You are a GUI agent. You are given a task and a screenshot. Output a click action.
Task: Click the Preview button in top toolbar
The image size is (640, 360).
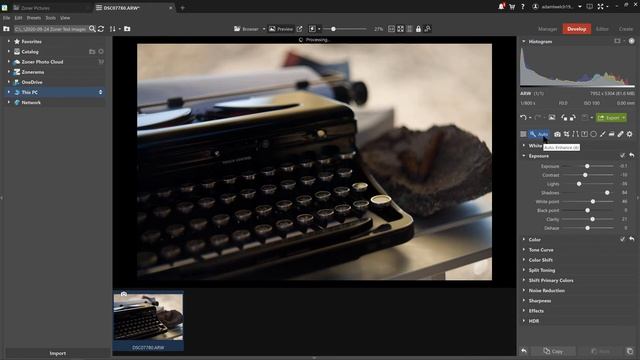click(281, 29)
